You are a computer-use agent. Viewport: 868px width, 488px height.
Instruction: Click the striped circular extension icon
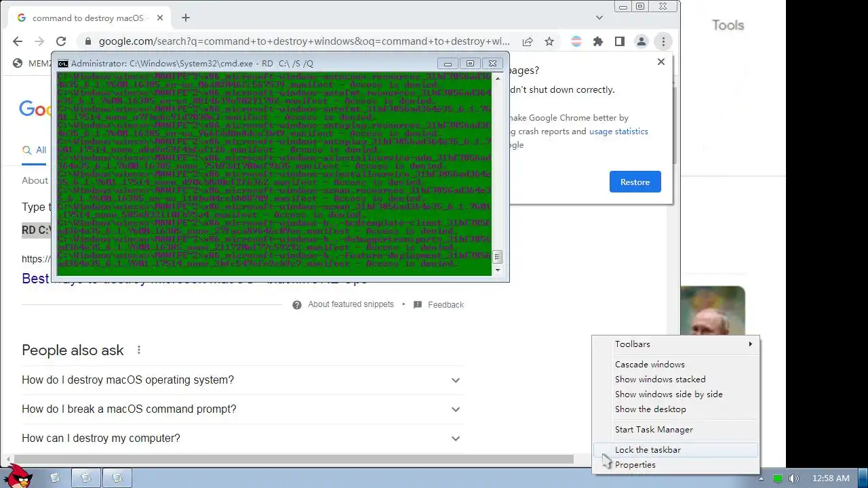coord(576,41)
